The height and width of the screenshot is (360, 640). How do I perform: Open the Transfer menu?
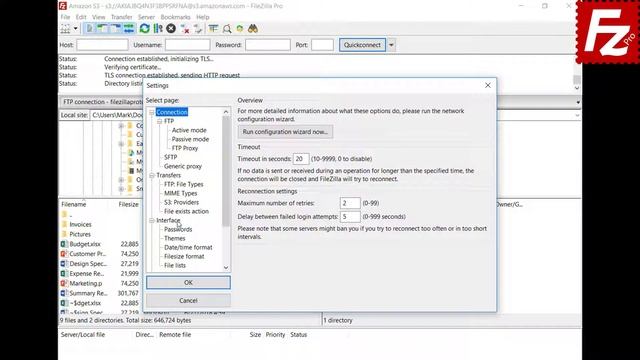click(x=122, y=17)
